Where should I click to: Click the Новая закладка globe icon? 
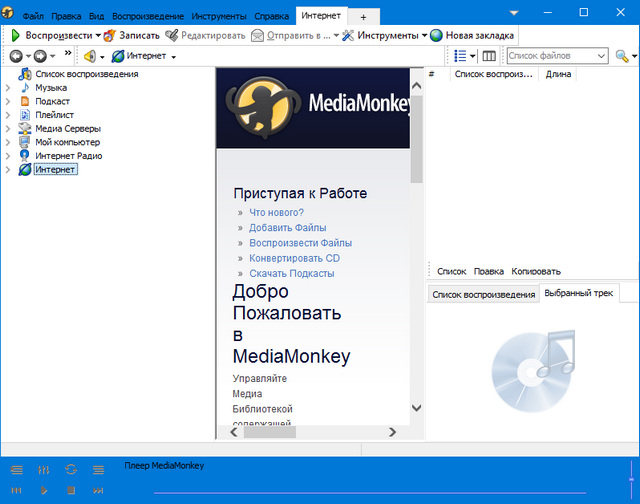[437, 35]
